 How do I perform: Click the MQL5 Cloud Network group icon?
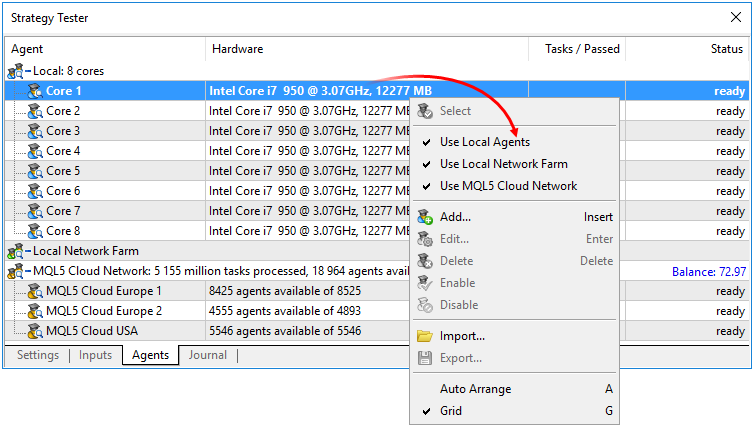coord(15,271)
